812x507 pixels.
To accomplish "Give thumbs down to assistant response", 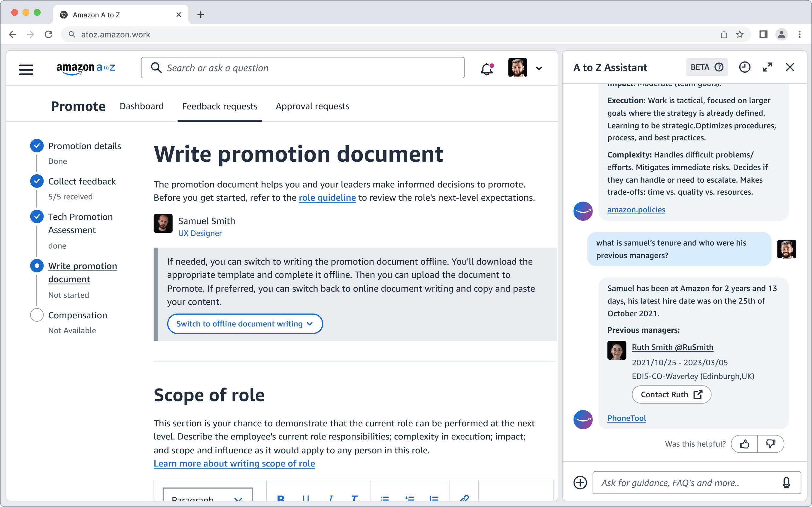I will [771, 444].
